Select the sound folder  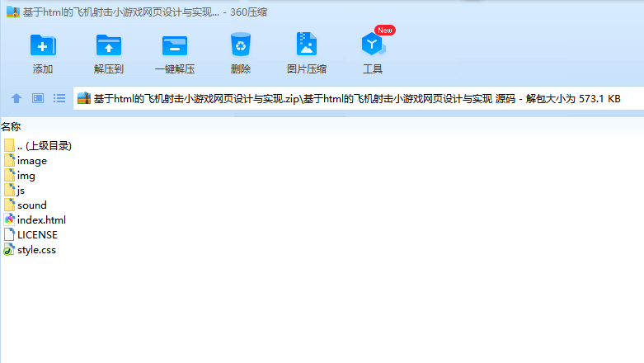pos(26,205)
